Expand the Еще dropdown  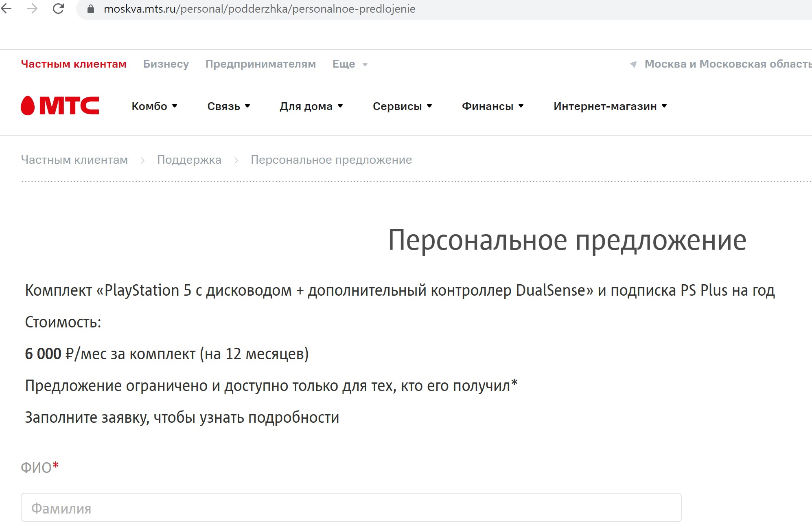350,64
